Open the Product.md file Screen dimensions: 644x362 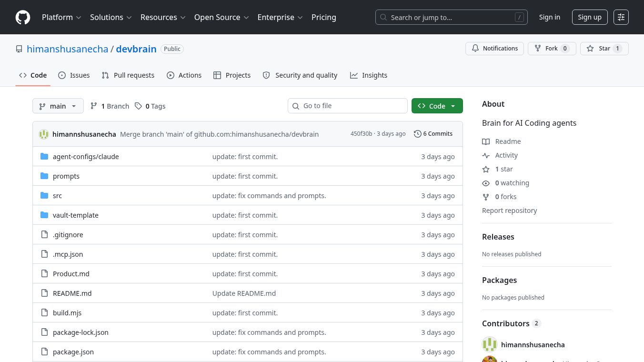pos(71,274)
